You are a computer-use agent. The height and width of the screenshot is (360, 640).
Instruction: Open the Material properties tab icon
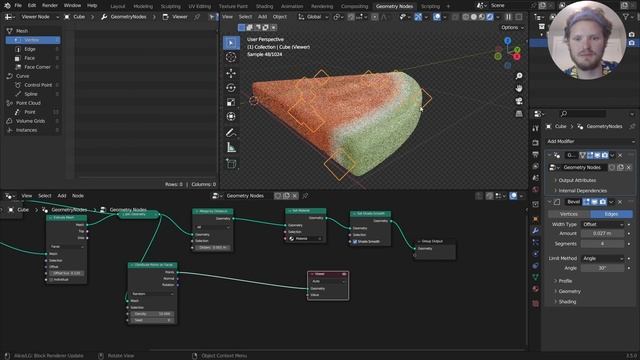tap(536, 289)
